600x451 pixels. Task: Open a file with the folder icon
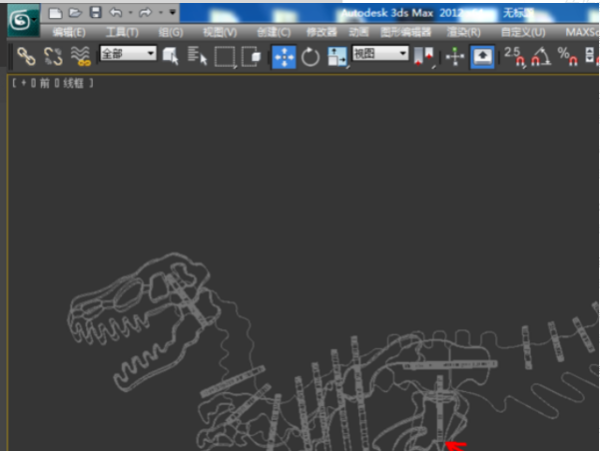[75, 13]
